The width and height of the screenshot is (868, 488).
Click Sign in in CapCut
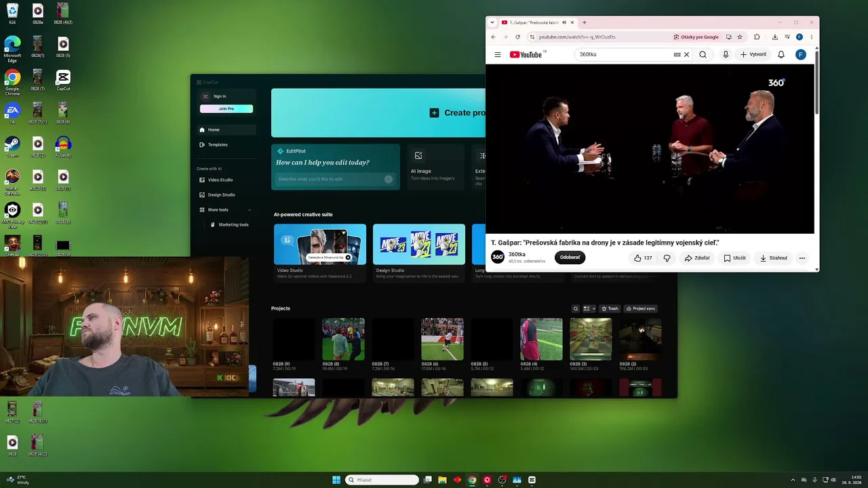[220, 96]
